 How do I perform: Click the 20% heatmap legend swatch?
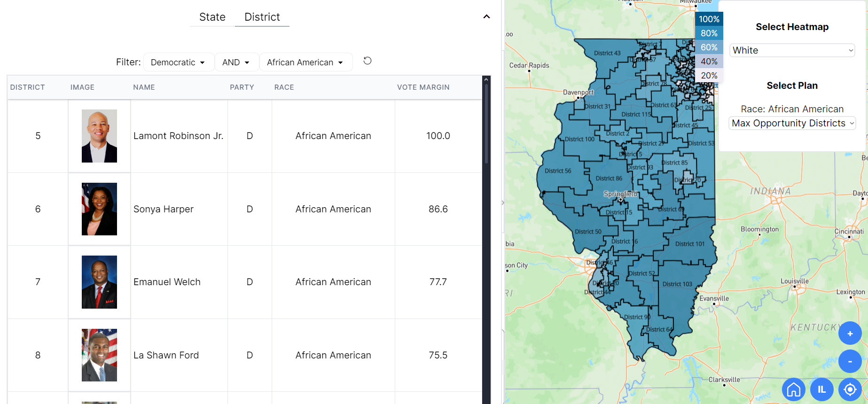pyautogui.click(x=709, y=76)
